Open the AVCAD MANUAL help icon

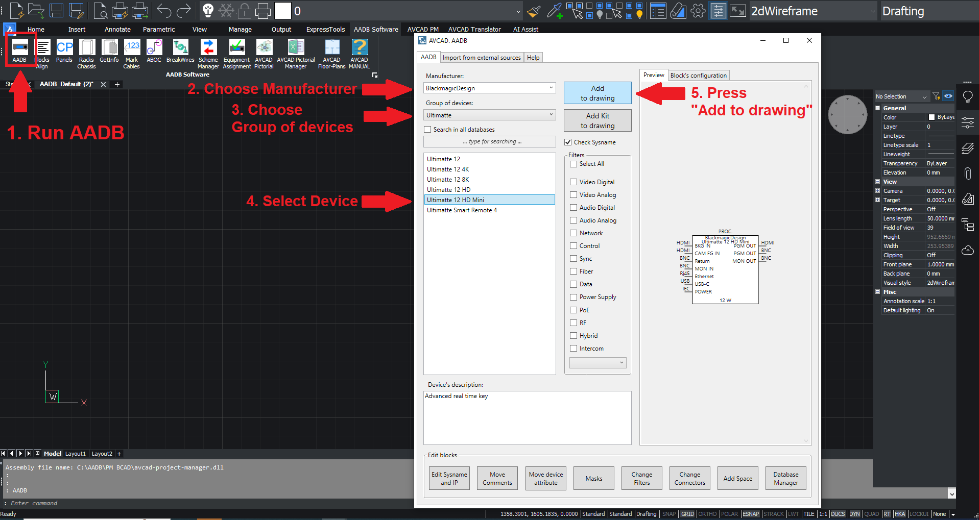tap(359, 54)
